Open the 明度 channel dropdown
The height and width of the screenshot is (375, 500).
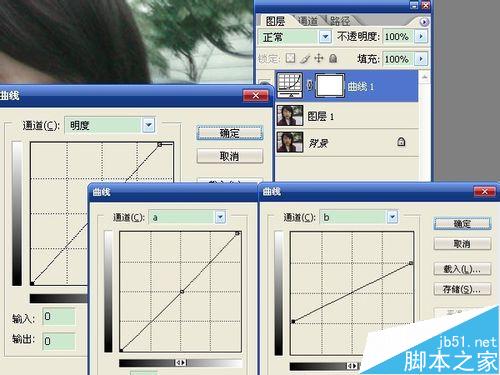click(149, 125)
